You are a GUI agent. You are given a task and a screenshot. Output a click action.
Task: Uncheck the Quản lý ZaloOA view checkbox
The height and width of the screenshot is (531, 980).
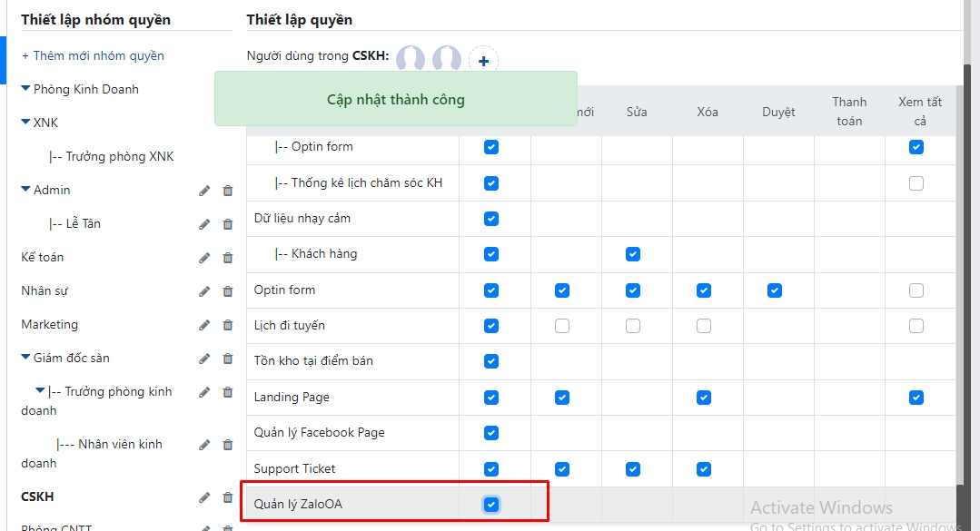point(491,505)
